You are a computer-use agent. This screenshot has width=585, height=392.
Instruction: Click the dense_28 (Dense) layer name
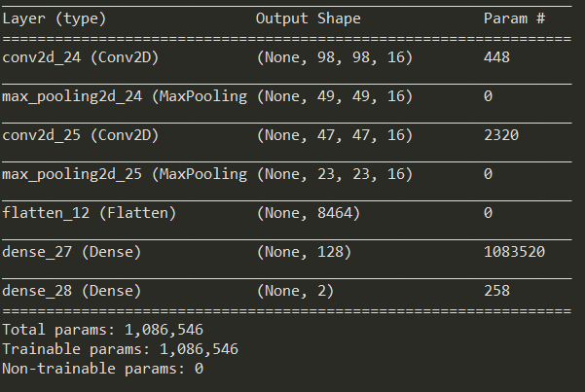pos(72,291)
